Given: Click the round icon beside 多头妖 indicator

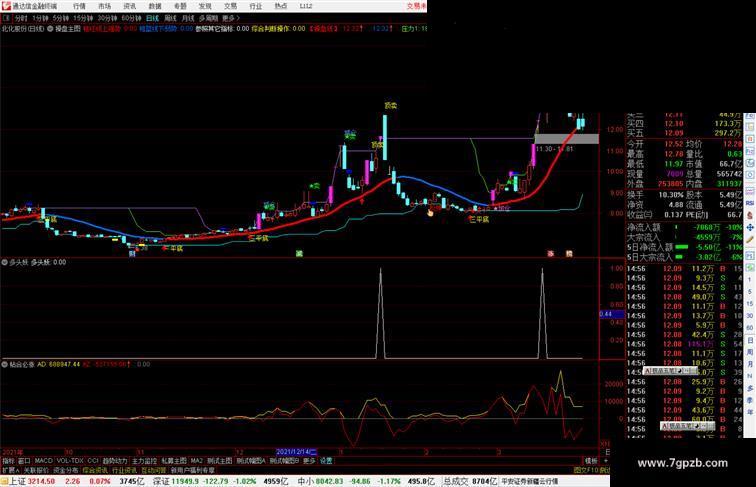Looking at the screenshot, I should pyautogui.click(x=5, y=263).
